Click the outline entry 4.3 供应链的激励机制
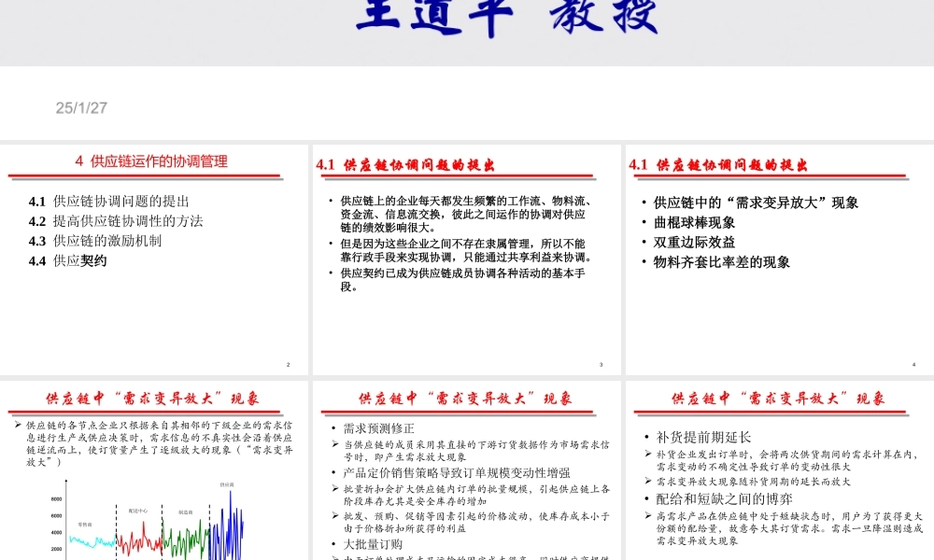Screen dimensions: 934x560 [x=98, y=241]
